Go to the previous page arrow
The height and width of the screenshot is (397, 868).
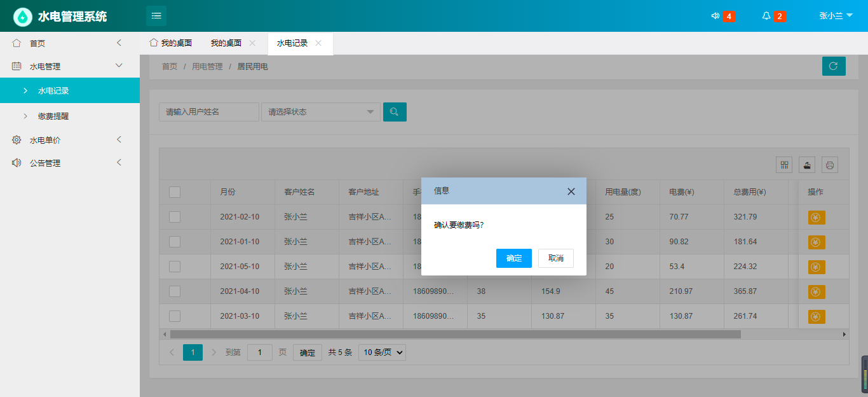pos(172,352)
